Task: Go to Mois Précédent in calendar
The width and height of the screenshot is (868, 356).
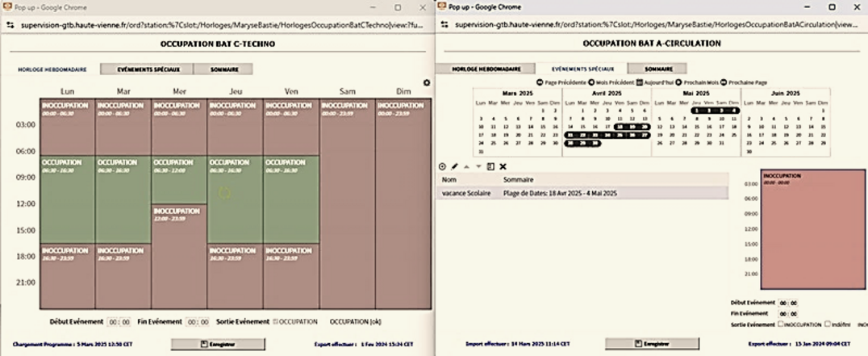Action: tap(591, 83)
